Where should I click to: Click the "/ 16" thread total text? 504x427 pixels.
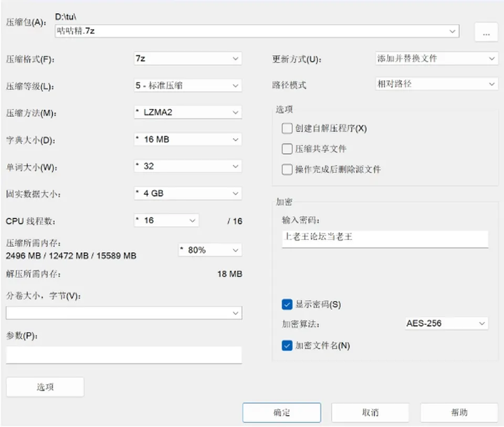tap(235, 221)
